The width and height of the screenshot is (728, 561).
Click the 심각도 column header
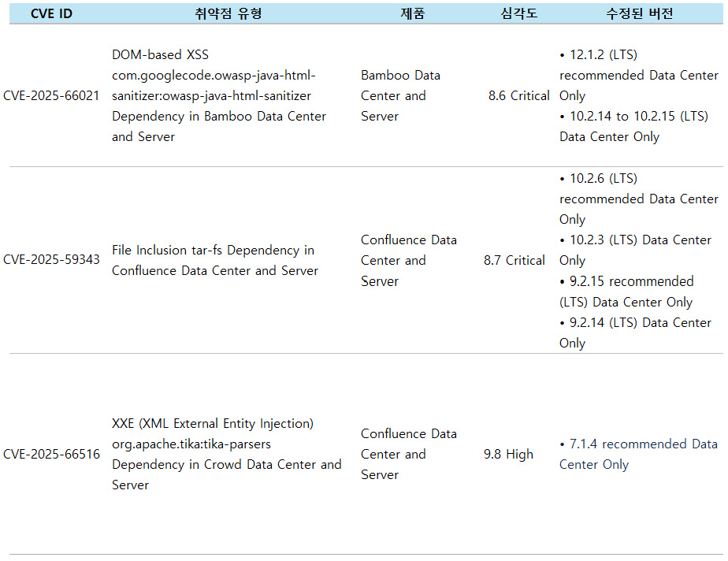tap(518, 13)
